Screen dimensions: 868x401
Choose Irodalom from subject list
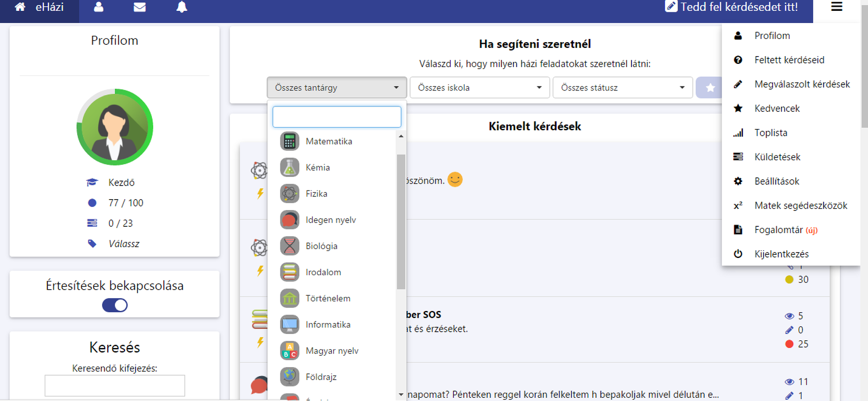[x=323, y=272]
